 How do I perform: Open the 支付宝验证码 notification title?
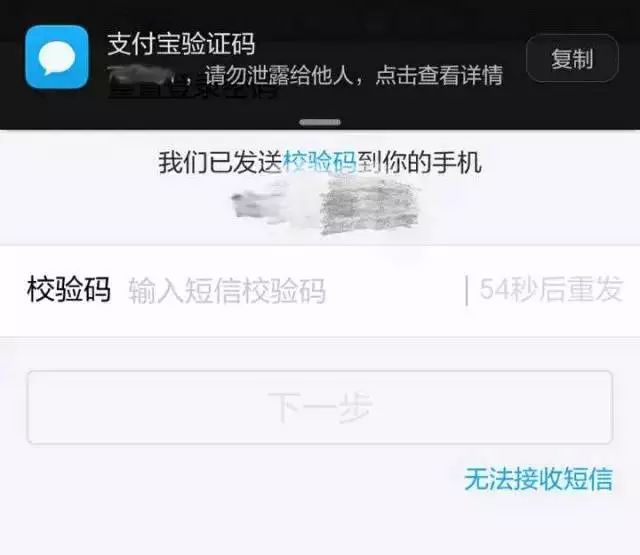(181, 44)
